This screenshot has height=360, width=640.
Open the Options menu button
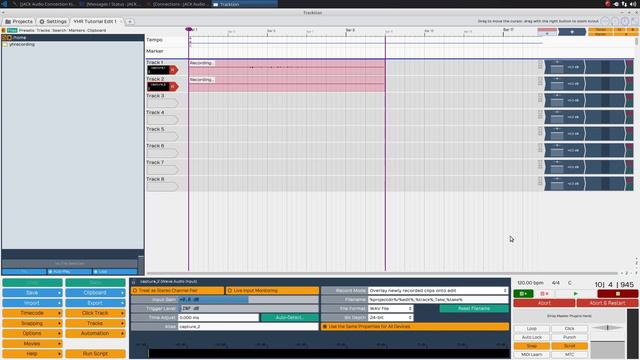32,333
